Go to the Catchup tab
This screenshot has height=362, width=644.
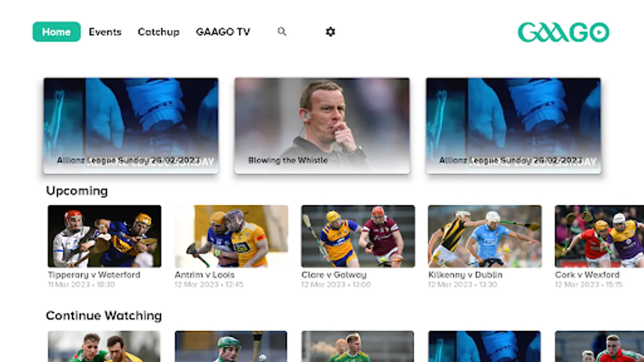(159, 32)
